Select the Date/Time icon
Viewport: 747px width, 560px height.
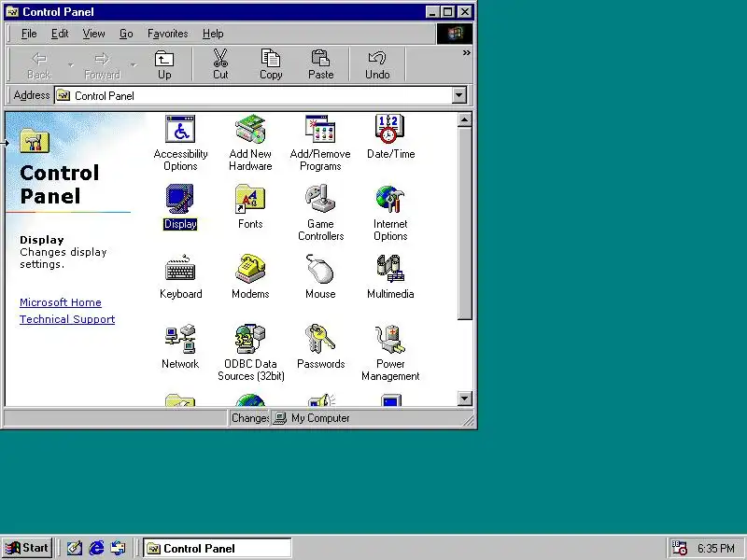coord(390,137)
